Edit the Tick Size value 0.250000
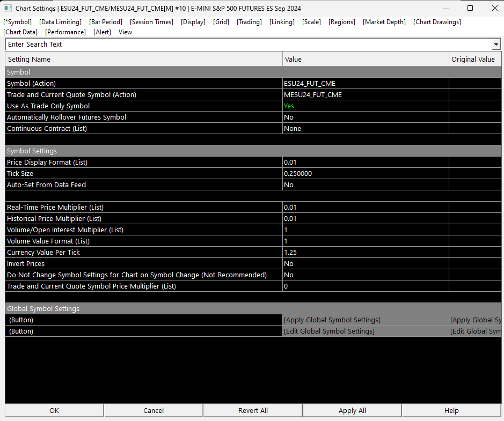The width and height of the screenshot is (504, 421). coord(366,173)
